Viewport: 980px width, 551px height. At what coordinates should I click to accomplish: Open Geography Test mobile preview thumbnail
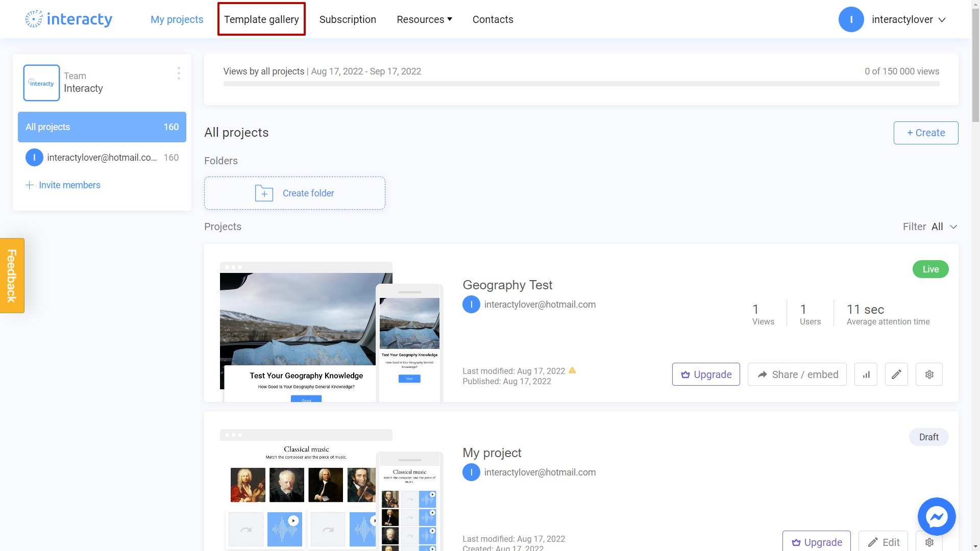point(409,343)
